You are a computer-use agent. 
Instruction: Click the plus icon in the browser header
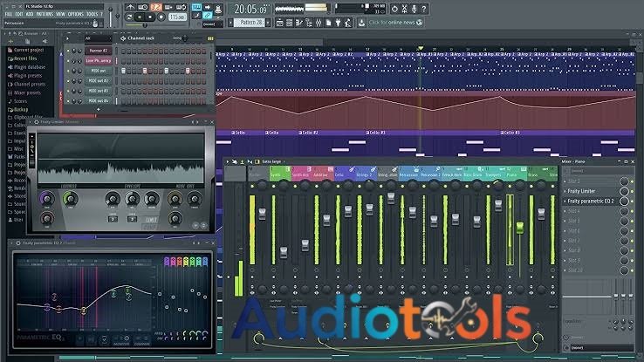click(10, 42)
